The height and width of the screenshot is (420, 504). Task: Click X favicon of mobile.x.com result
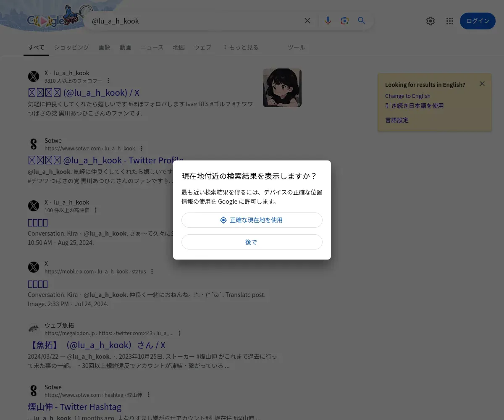(x=34, y=267)
